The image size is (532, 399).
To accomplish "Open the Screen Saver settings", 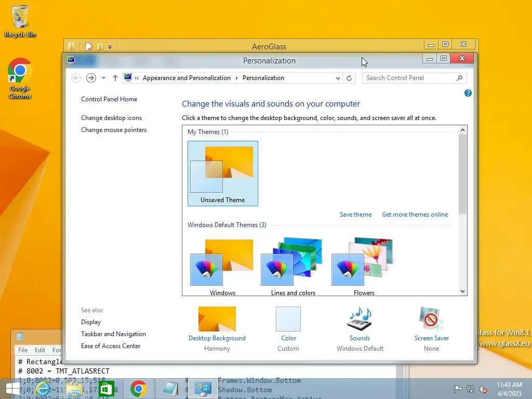I will (x=431, y=328).
